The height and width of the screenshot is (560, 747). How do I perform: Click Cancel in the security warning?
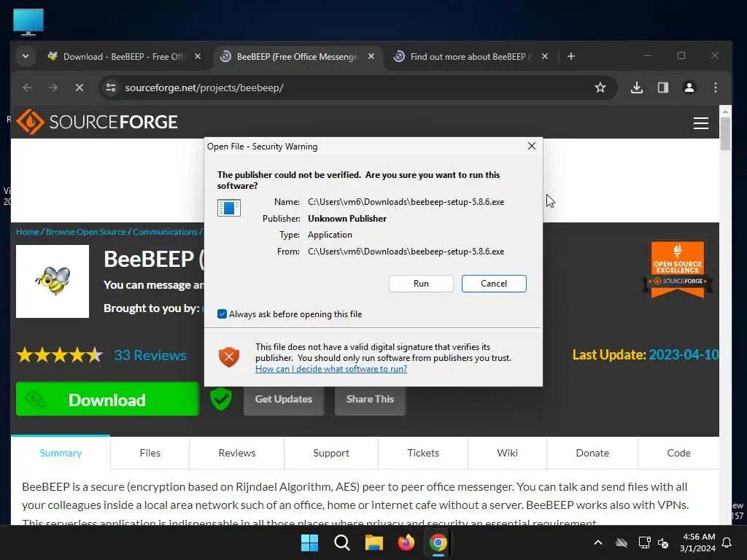pos(494,284)
